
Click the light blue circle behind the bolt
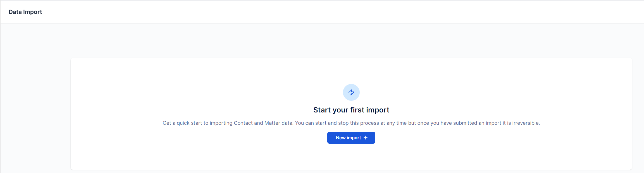coord(351,92)
